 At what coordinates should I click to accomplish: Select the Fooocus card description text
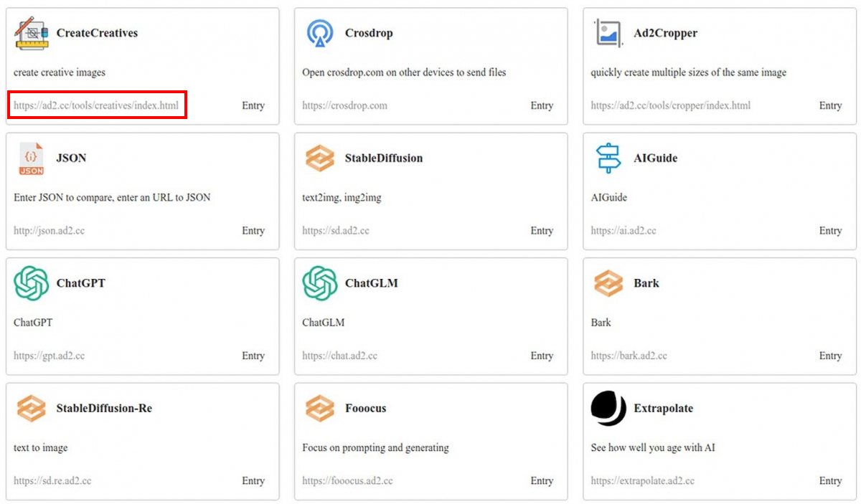point(375,448)
